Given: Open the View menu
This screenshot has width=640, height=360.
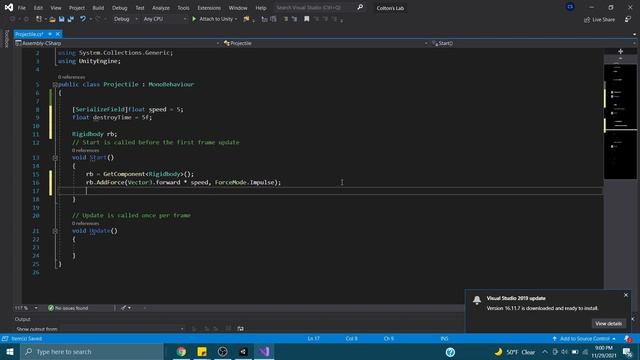Looking at the screenshot, I should coord(56,8).
